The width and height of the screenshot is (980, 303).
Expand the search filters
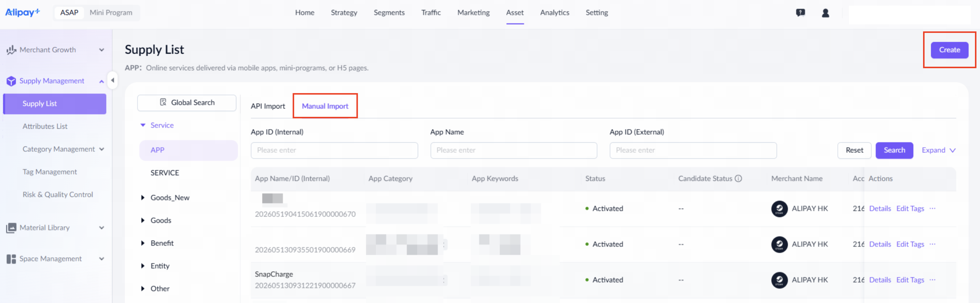(x=938, y=150)
